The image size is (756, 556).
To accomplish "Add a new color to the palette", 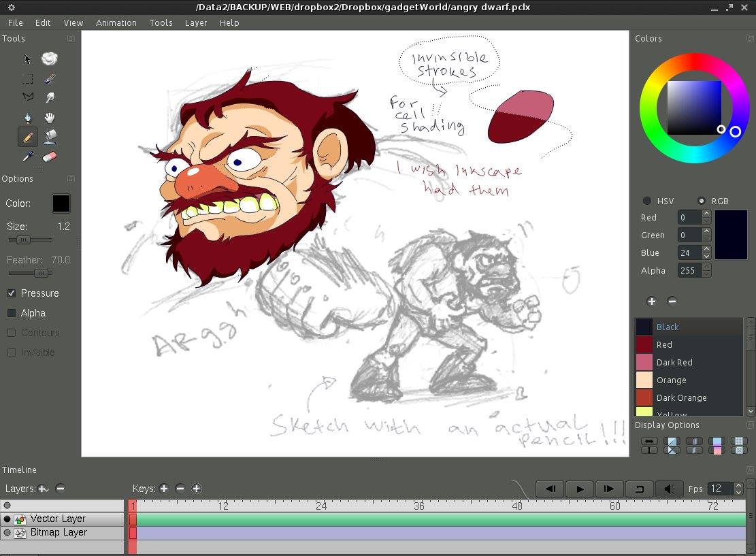I will (x=651, y=301).
